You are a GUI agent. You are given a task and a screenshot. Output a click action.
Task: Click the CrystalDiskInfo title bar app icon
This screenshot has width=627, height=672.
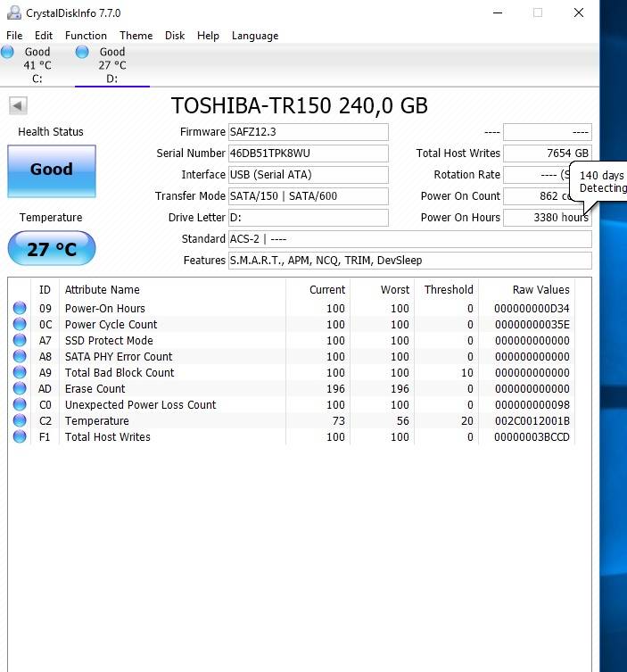point(12,13)
